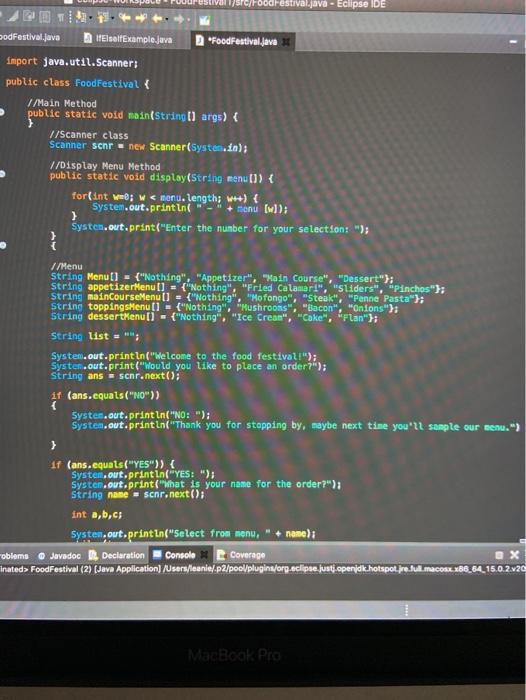The width and height of the screenshot is (526, 700).
Task: Open the Next Annotation dropdown arrow
Action: [91, 18]
